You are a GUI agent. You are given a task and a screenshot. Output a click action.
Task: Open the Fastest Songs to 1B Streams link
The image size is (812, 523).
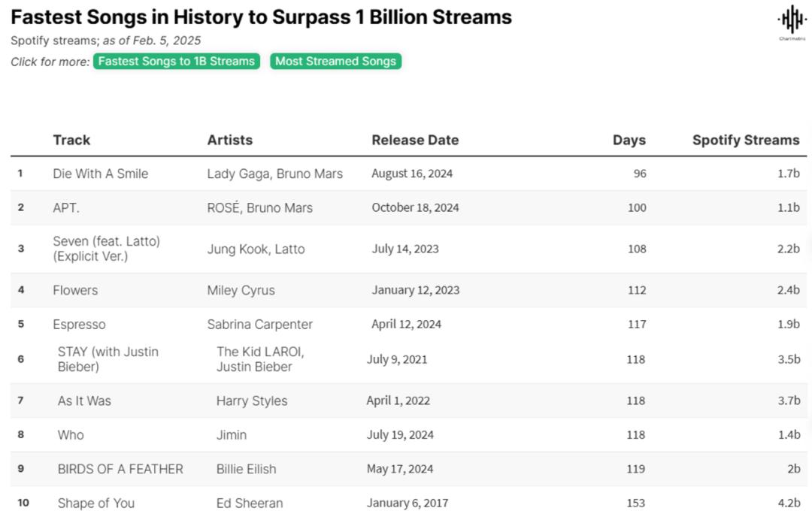coord(177,62)
